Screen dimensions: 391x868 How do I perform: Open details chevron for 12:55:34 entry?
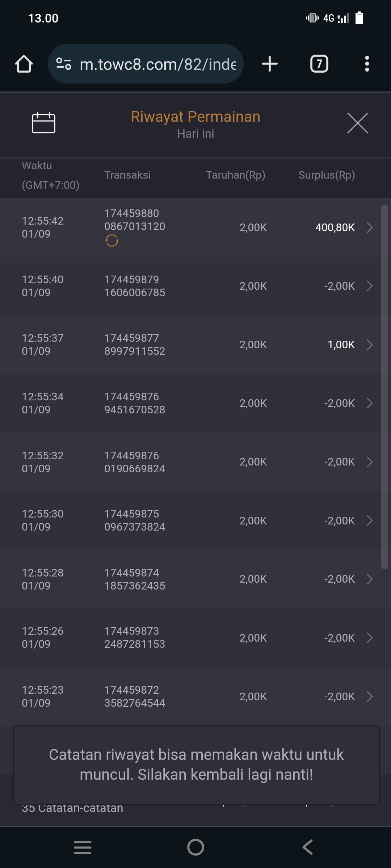tap(369, 403)
